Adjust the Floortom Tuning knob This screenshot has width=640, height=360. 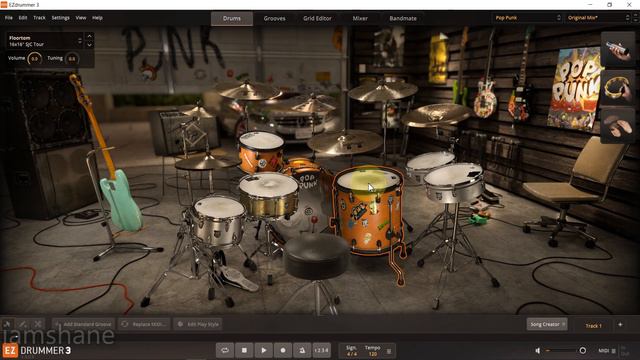[x=72, y=59]
